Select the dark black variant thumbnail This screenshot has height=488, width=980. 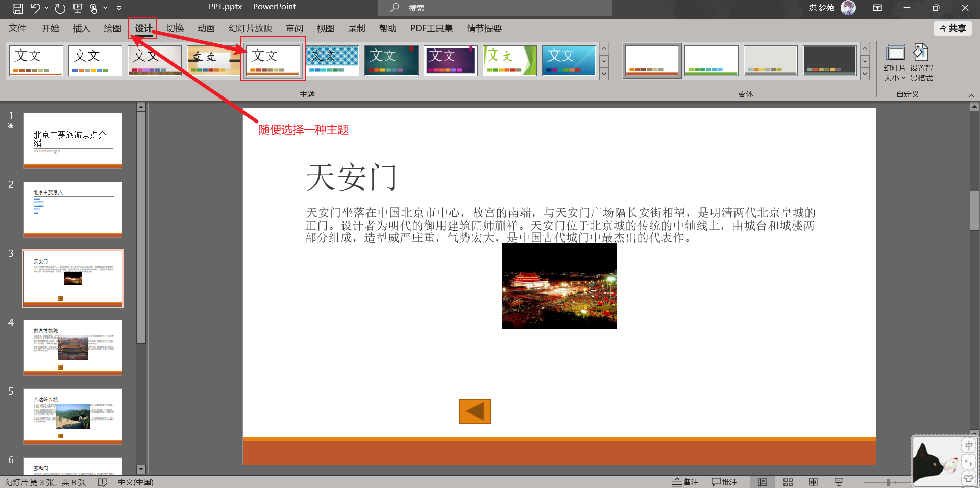(x=829, y=60)
